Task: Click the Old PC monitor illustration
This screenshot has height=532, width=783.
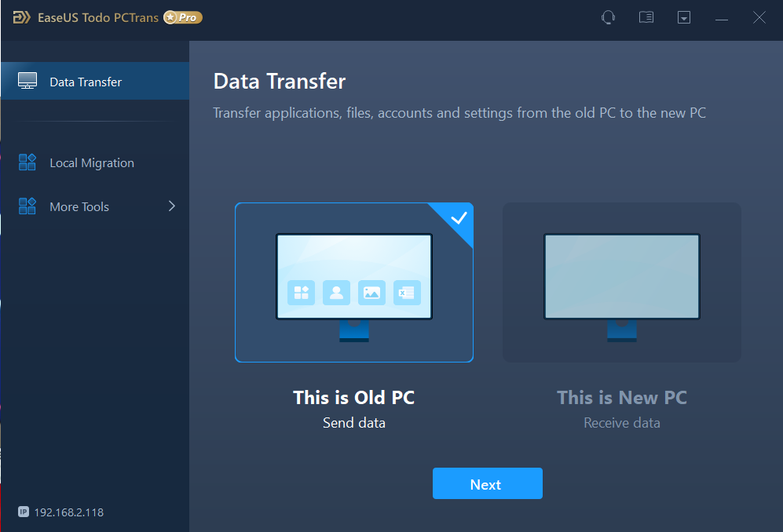Action: (354, 287)
